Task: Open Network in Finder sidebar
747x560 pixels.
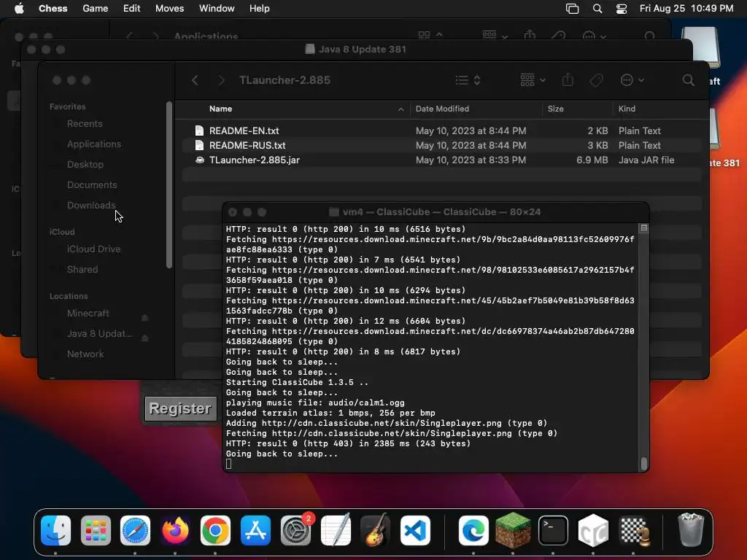Action: pos(85,354)
